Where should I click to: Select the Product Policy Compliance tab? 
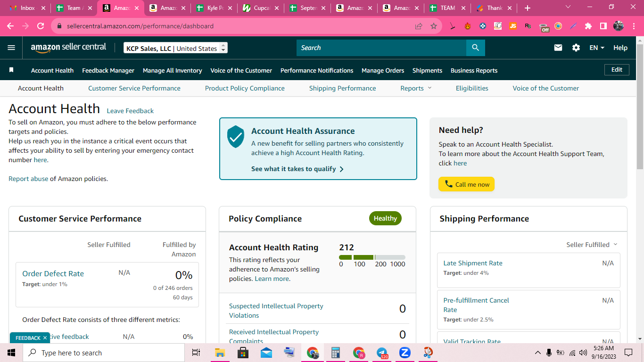click(245, 88)
